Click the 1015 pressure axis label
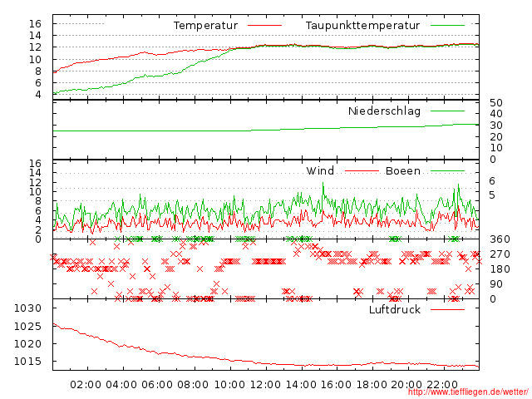The width and height of the screenshot is (532, 399). click(x=27, y=362)
